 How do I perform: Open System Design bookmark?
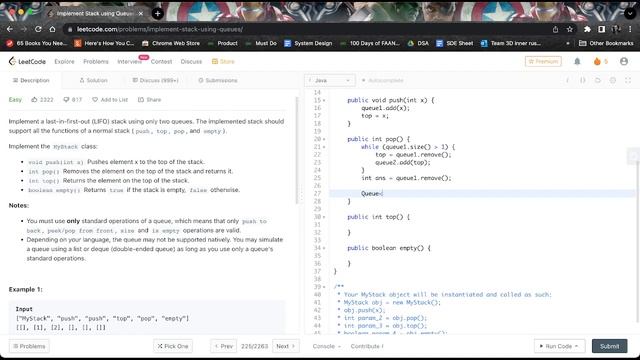click(308, 43)
